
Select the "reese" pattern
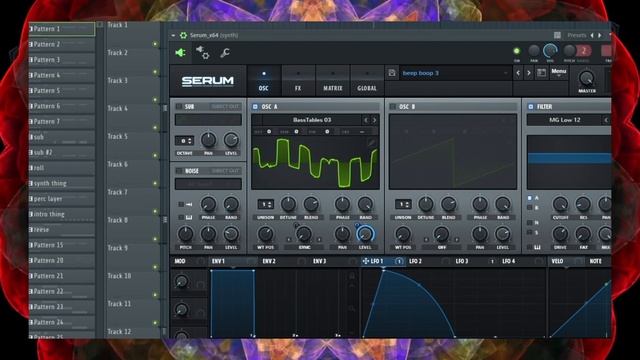(x=62, y=230)
